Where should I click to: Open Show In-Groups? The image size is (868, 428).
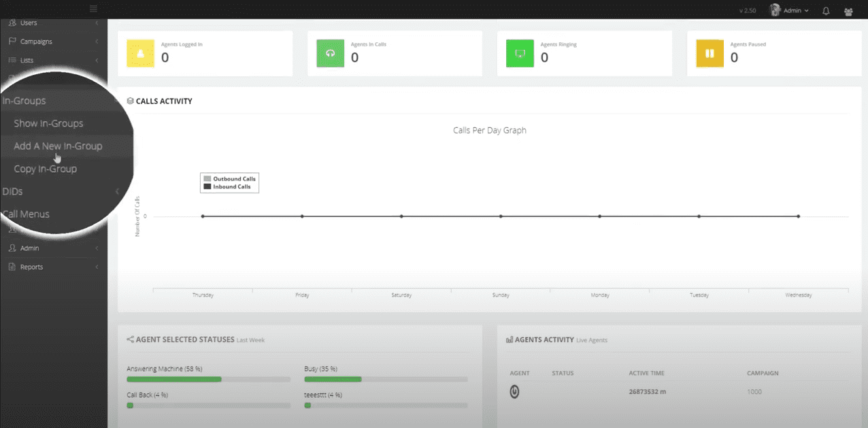pos(48,123)
